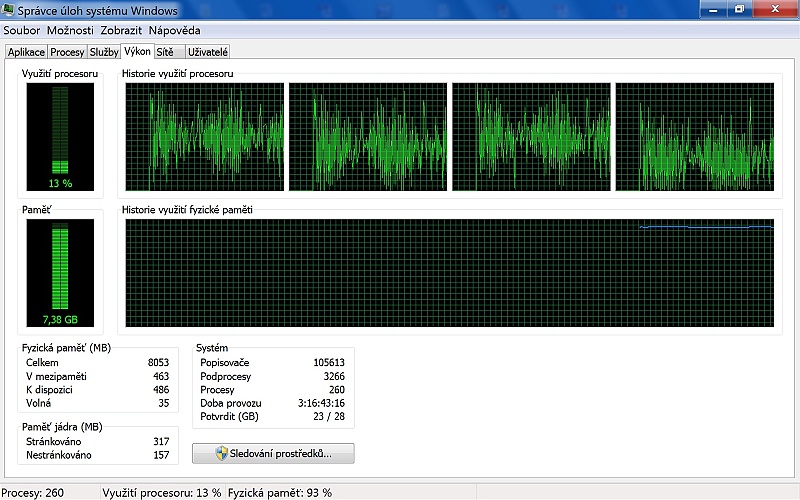Open the Soubor menu

(x=21, y=30)
